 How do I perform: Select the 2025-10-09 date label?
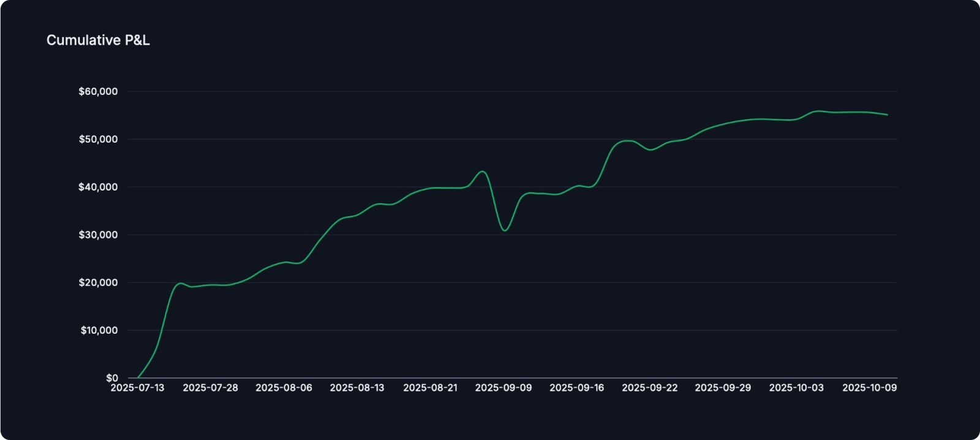tap(869, 388)
